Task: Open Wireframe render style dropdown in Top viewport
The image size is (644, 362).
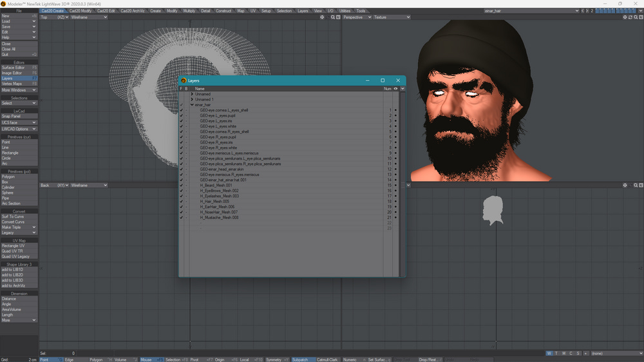Action: (89, 17)
